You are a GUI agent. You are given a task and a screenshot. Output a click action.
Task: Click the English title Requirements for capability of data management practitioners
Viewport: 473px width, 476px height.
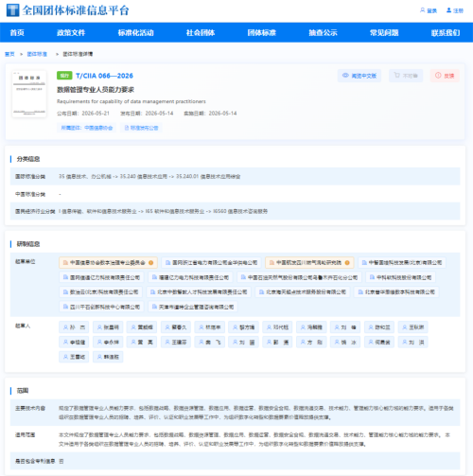pyautogui.click(x=131, y=101)
